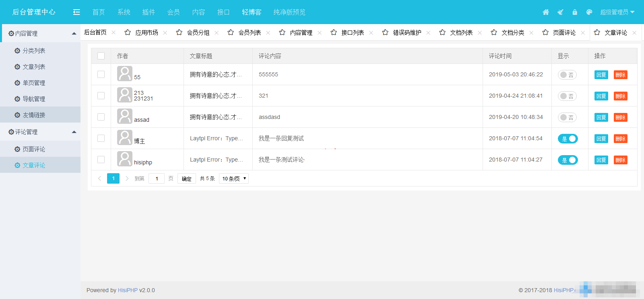Close the 应用市场 tab
The image size is (644, 299).
(x=165, y=33)
